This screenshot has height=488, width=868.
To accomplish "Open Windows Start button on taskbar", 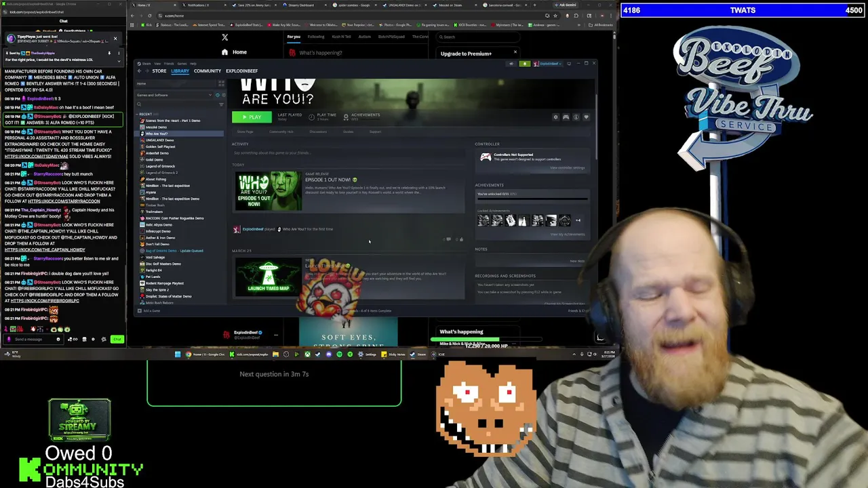I will (x=178, y=354).
